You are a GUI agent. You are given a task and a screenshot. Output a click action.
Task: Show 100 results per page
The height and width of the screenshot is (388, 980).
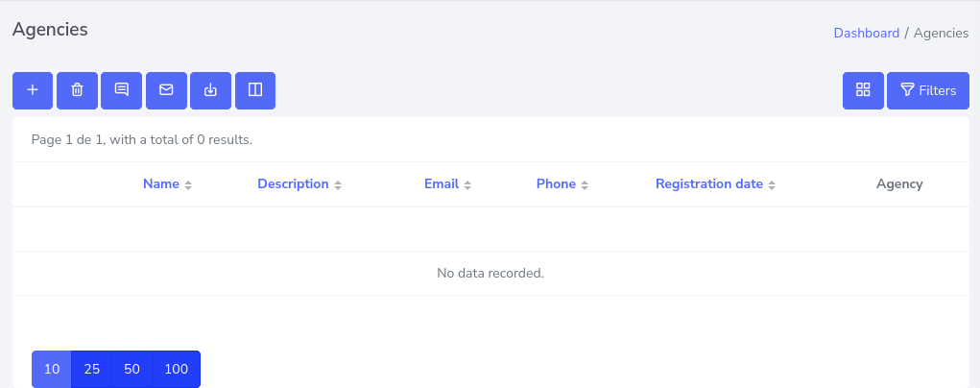click(x=177, y=369)
